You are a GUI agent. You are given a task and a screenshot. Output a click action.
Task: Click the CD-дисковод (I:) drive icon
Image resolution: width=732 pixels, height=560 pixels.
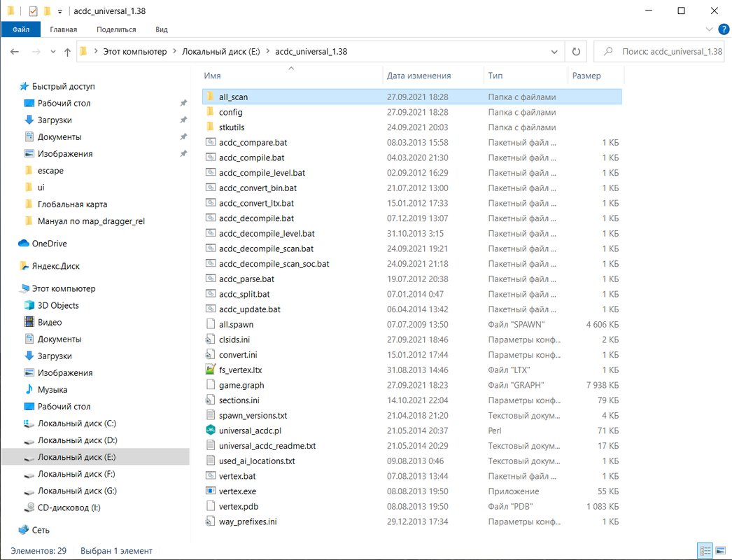(29, 507)
